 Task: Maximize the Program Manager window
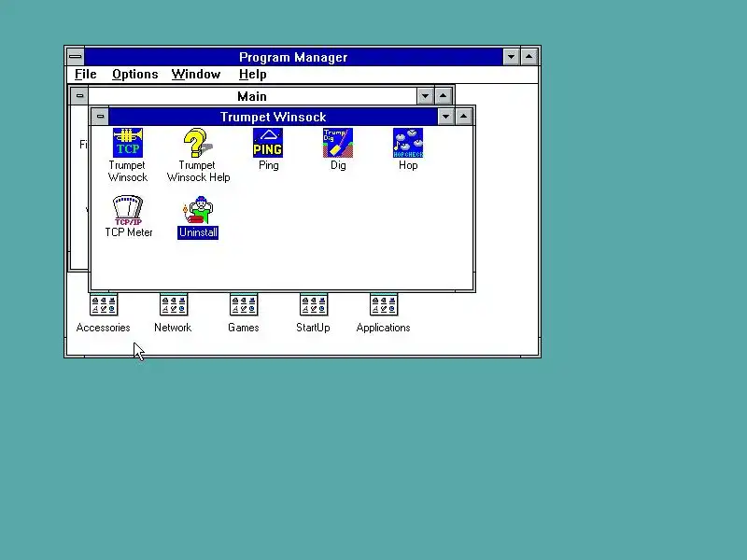(529, 57)
